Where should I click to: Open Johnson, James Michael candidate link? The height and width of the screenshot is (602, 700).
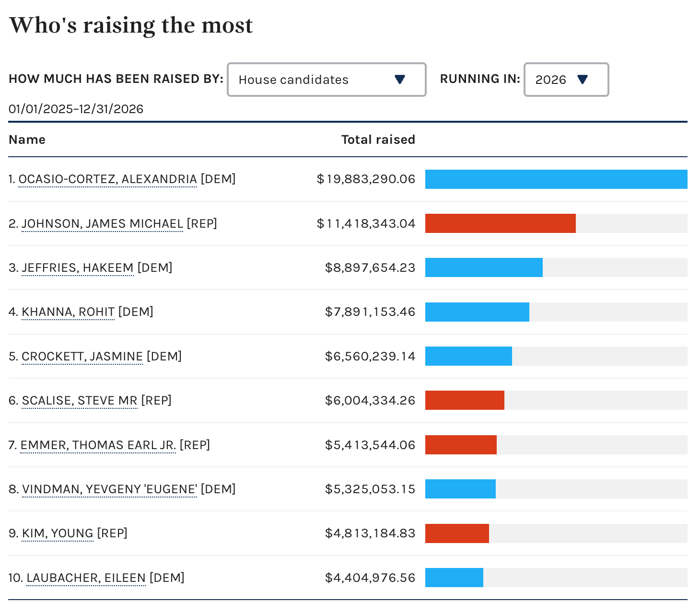pyautogui.click(x=102, y=224)
